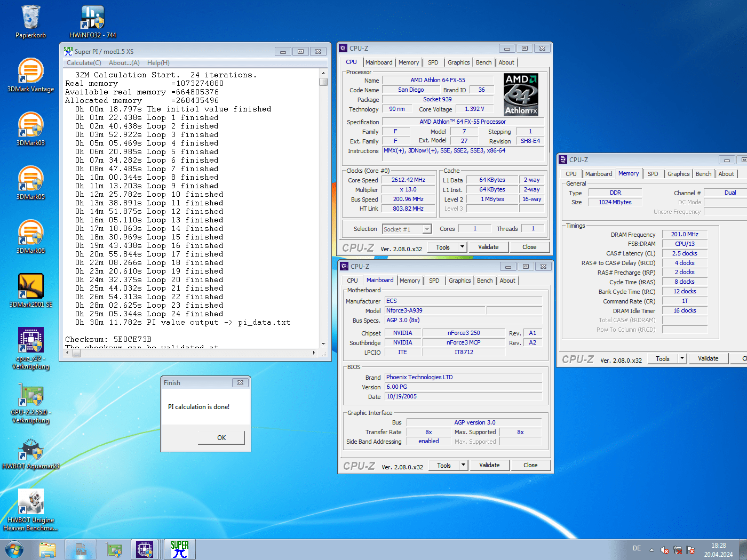Click Validate in the Mainboard window
747x560 pixels.
[x=489, y=465]
